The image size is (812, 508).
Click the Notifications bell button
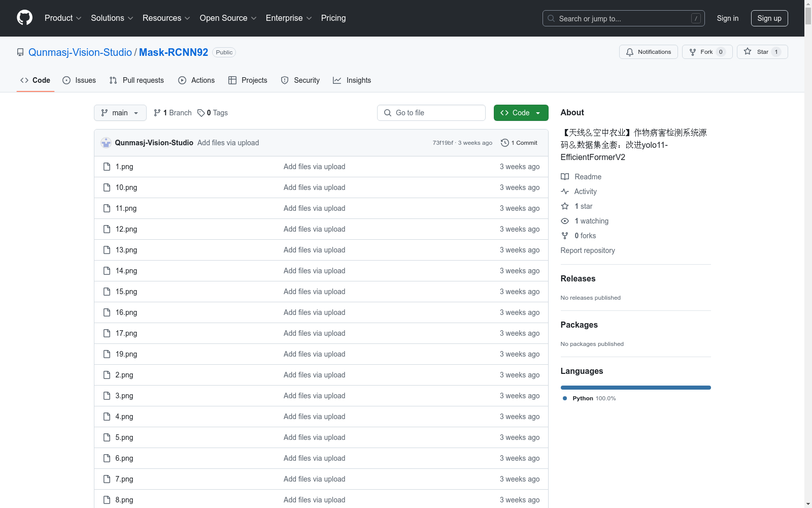pyautogui.click(x=648, y=52)
